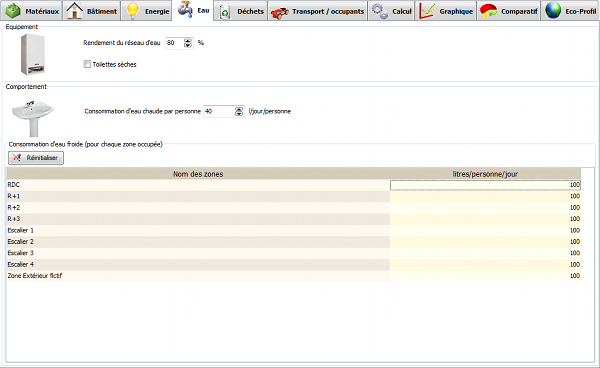Click hot water consumption per person field
Viewport: 600px width, 368px height.
pos(218,111)
